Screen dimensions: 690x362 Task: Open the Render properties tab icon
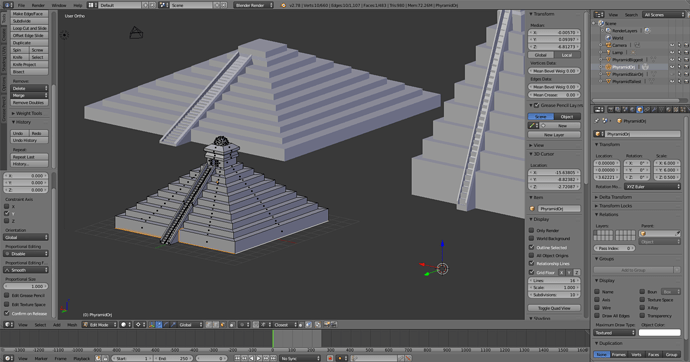(x=610, y=110)
